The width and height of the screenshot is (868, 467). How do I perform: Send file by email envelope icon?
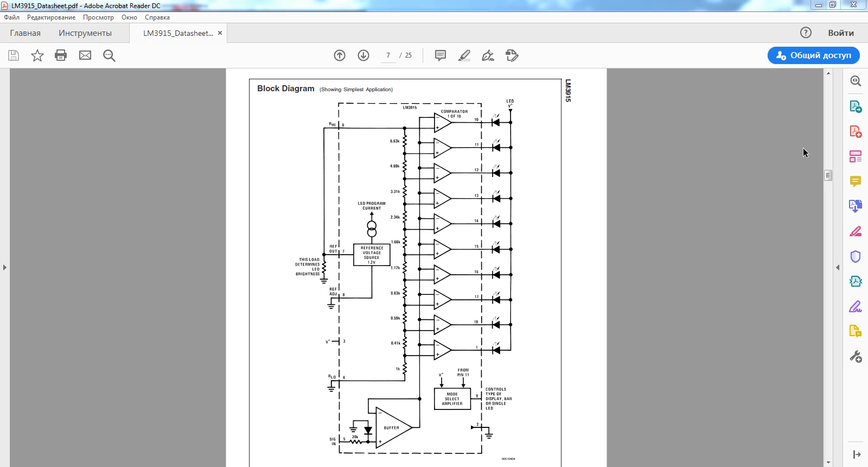(x=85, y=55)
